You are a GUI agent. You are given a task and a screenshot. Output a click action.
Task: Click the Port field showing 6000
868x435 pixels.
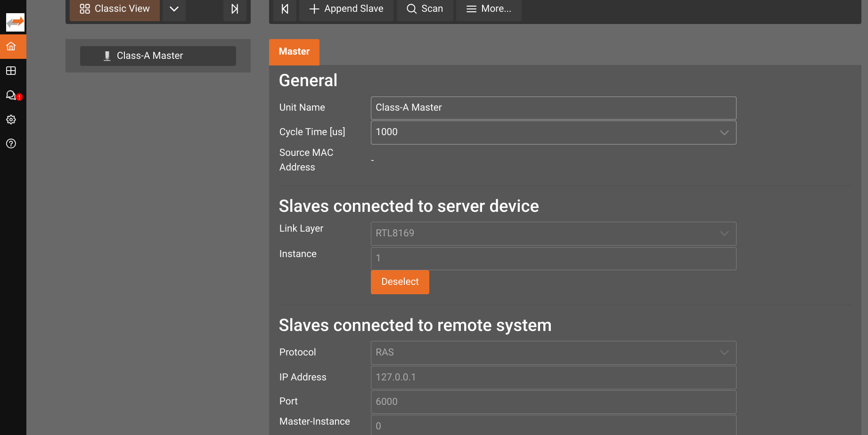coord(553,402)
